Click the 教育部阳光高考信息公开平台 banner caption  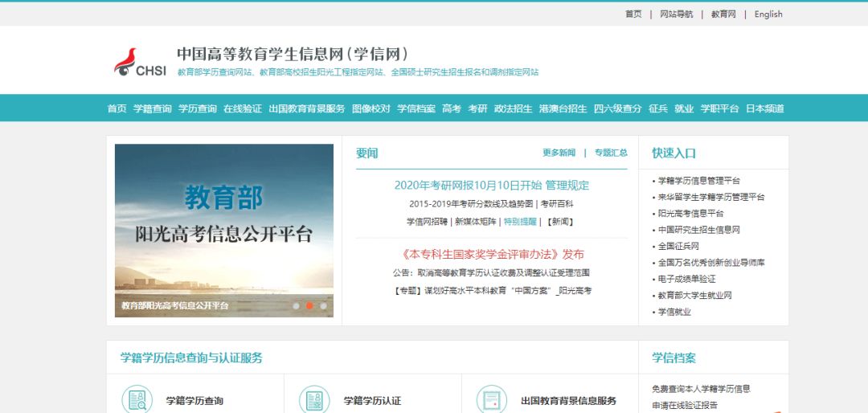(175, 305)
